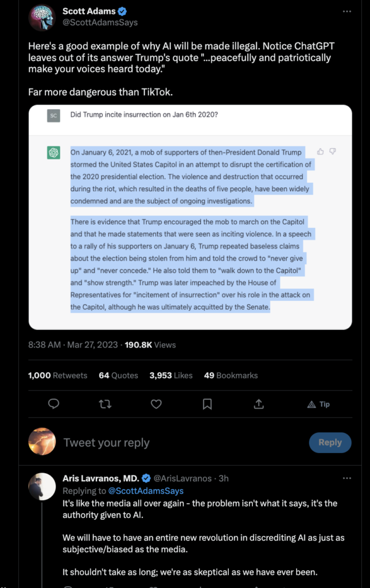Retweet Scott Adams' tweet
The height and width of the screenshot is (588, 370).
tap(105, 404)
